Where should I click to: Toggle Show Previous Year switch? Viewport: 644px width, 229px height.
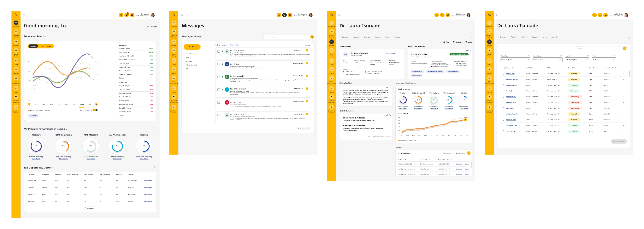96,110
